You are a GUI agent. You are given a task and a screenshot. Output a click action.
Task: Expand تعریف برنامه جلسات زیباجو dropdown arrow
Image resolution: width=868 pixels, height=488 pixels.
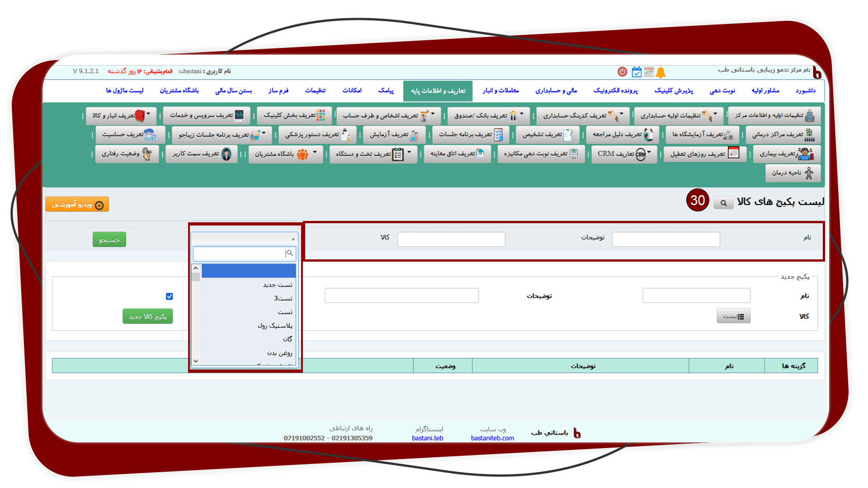pos(264,133)
